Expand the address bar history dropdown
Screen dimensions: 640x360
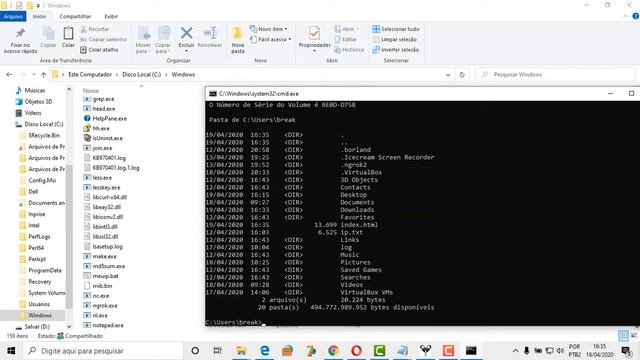pyautogui.click(x=448, y=75)
